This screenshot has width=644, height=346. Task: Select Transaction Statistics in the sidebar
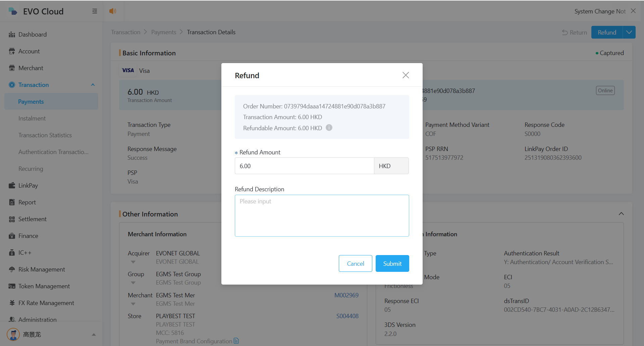(45, 135)
